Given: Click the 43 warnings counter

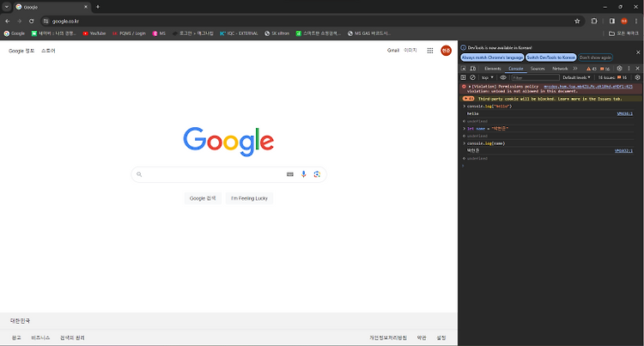Looking at the screenshot, I should click(592, 69).
